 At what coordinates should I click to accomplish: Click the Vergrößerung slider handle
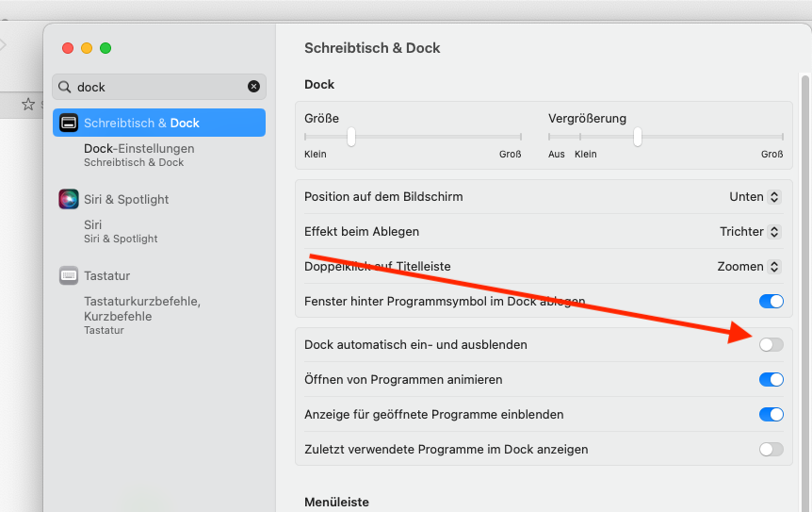coord(638,137)
